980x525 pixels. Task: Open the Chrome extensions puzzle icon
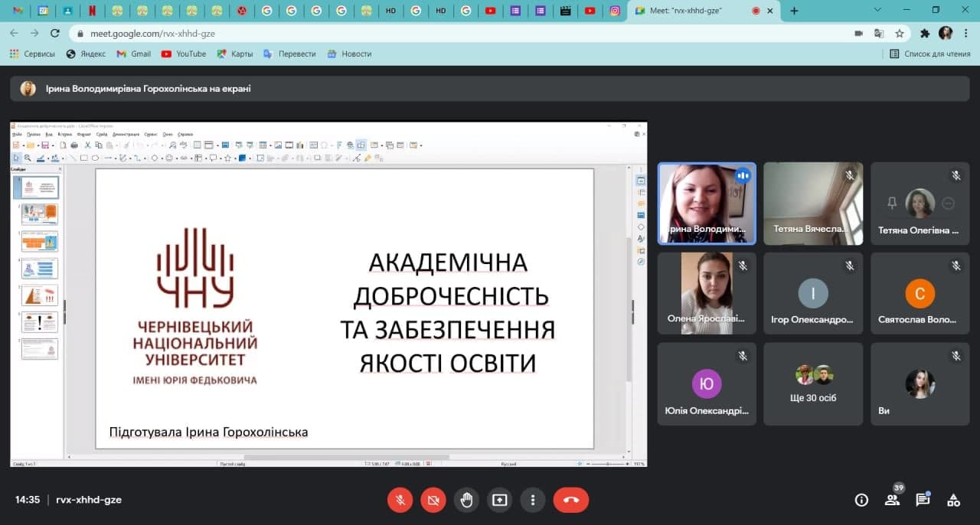point(925,33)
